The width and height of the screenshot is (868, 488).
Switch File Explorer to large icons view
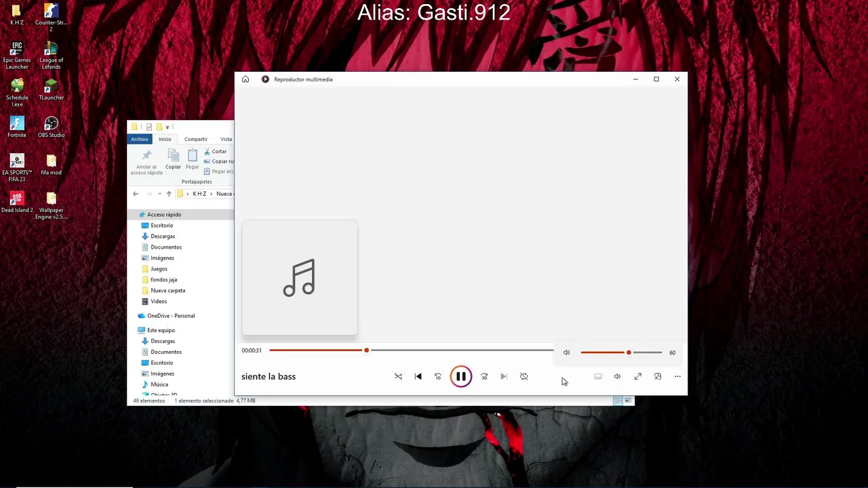[x=629, y=401]
